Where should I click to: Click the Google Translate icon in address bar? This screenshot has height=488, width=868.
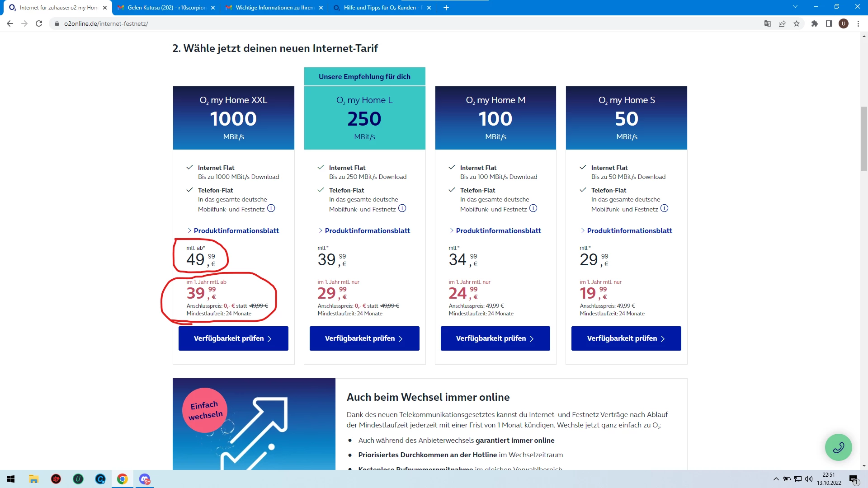pos(767,23)
